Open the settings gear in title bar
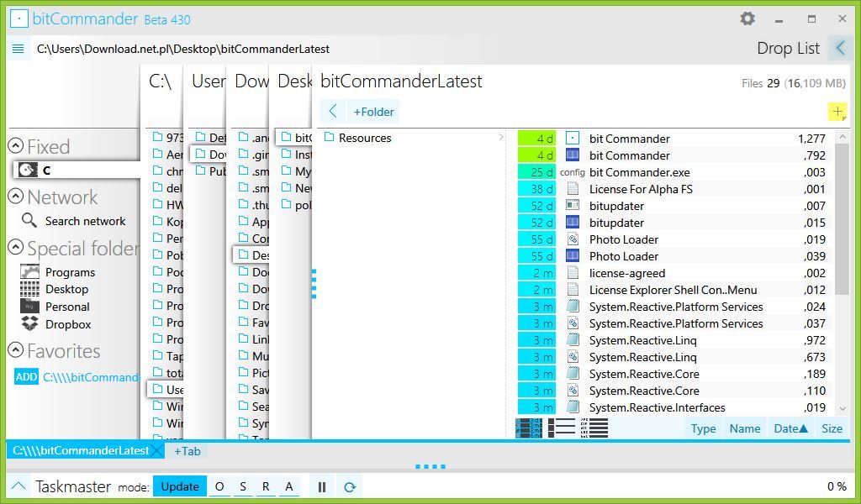Screen dimensions: 861x504 pyautogui.click(x=747, y=18)
